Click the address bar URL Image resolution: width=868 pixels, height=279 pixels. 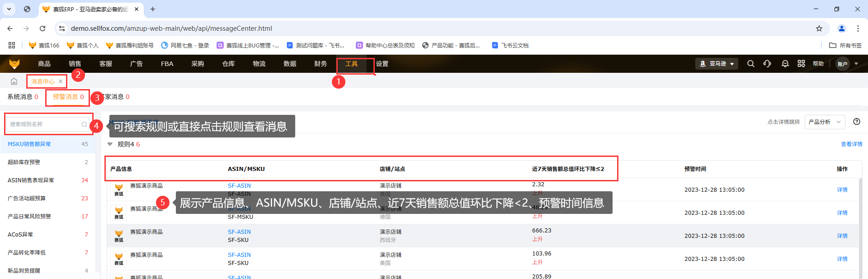pyautogui.click(x=171, y=28)
